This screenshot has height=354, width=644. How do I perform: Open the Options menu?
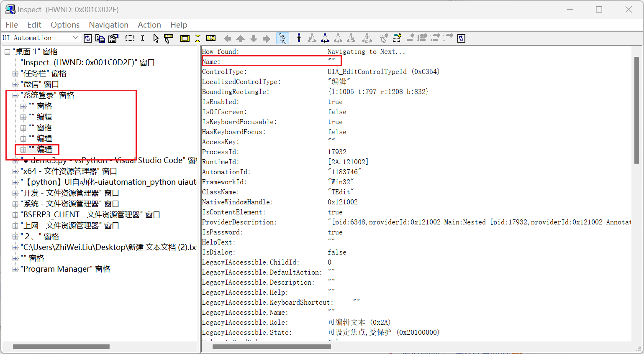[x=65, y=25]
